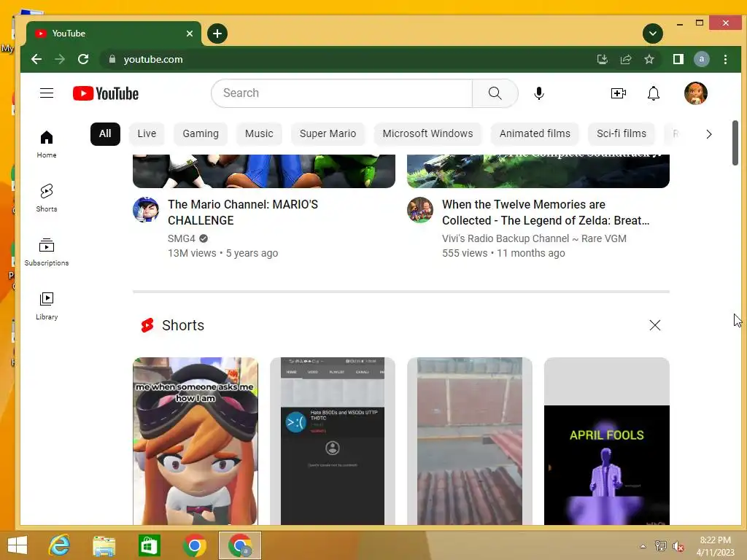Open the APRIL FOOLS Short thumbnail
The width and height of the screenshot is (747, 560).
pos(607,441)
